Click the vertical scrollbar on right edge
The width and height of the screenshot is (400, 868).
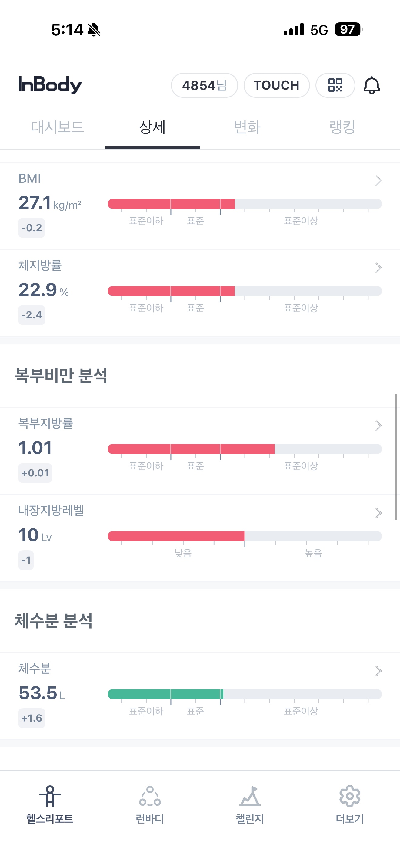pos(396,457)
